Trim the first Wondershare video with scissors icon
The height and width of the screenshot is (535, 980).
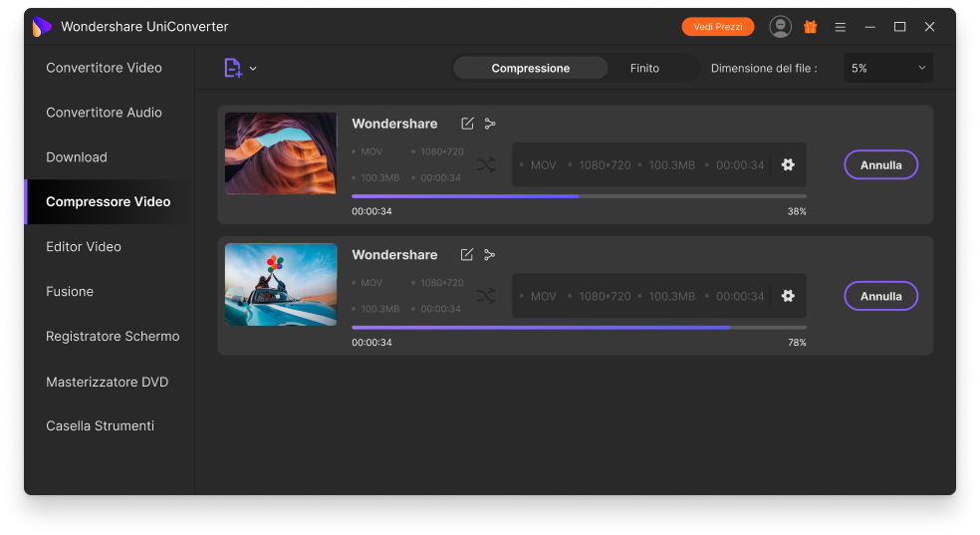[x=490, y=124]
